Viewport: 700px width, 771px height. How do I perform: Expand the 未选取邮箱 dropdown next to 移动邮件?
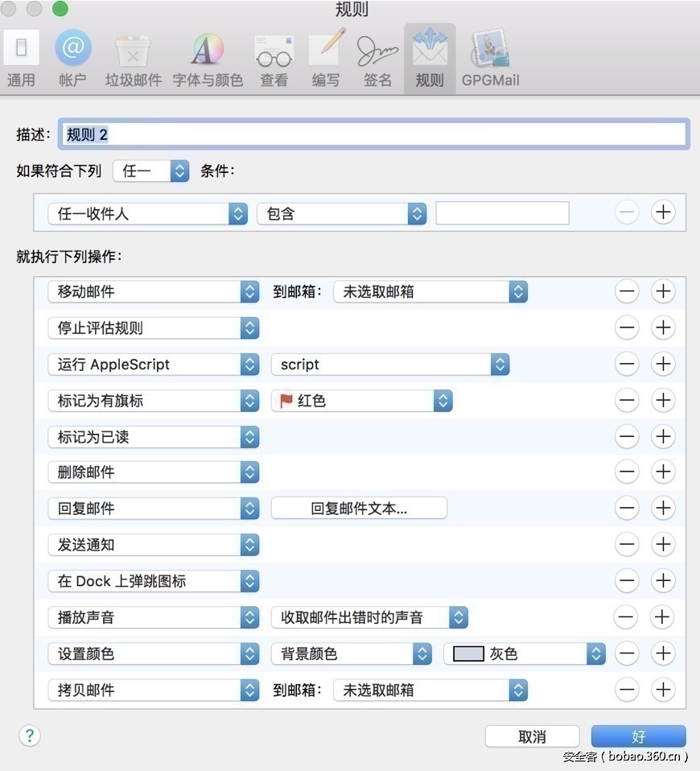(x=430, y=291)
